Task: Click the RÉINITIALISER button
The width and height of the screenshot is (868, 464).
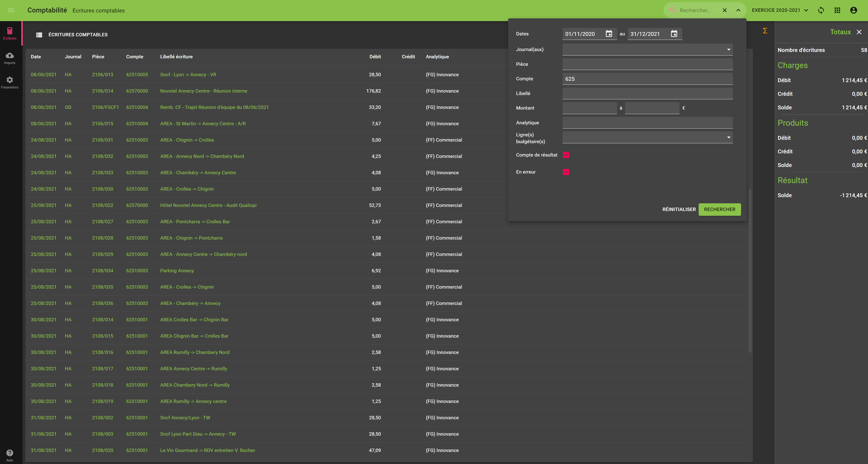Action: point(679,209)
